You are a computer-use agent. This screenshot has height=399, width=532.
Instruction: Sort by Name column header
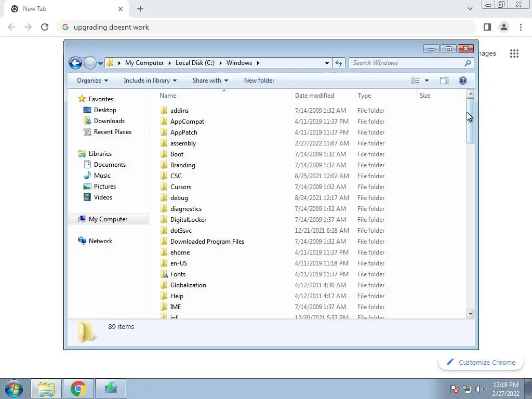[x=224, y=96]
